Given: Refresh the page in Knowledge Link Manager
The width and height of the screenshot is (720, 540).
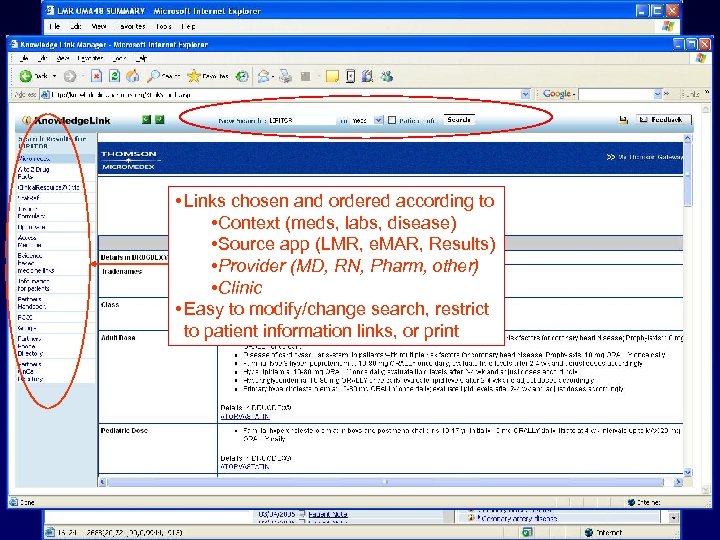Looking at the screenshot, I should (x=114, y=76).
